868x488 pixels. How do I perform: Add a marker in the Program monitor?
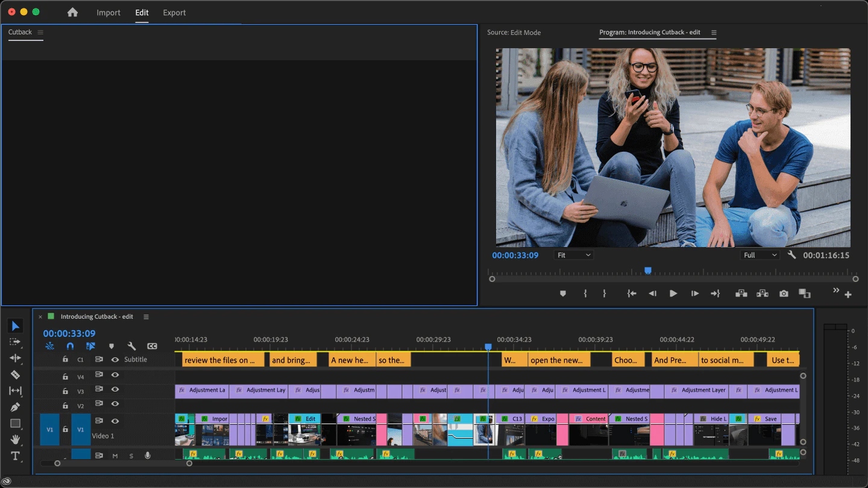[x=563, y=293]
